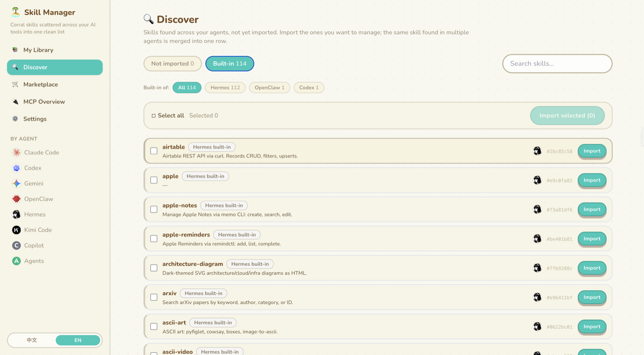Click the airtable hash #2bc85c58
644x355 pixels.
coord(559,151)
